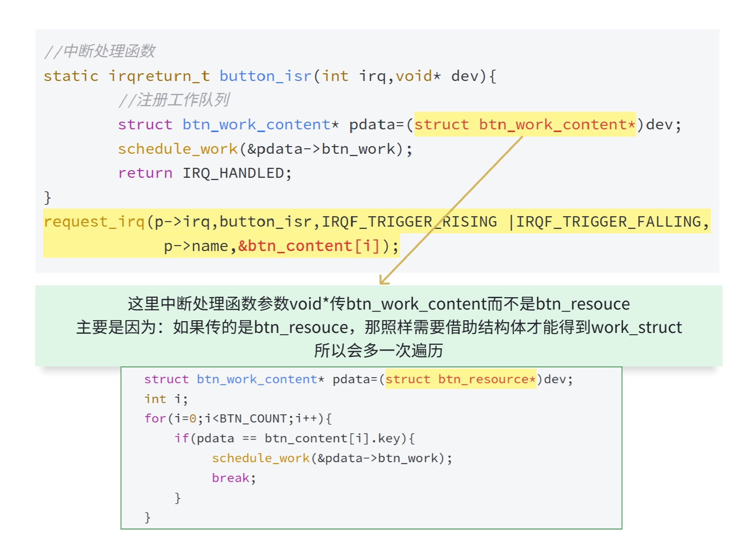Click 'schedule_work' in the lower code box
This screenshot has width=753, height=560.
coord(261,458)
